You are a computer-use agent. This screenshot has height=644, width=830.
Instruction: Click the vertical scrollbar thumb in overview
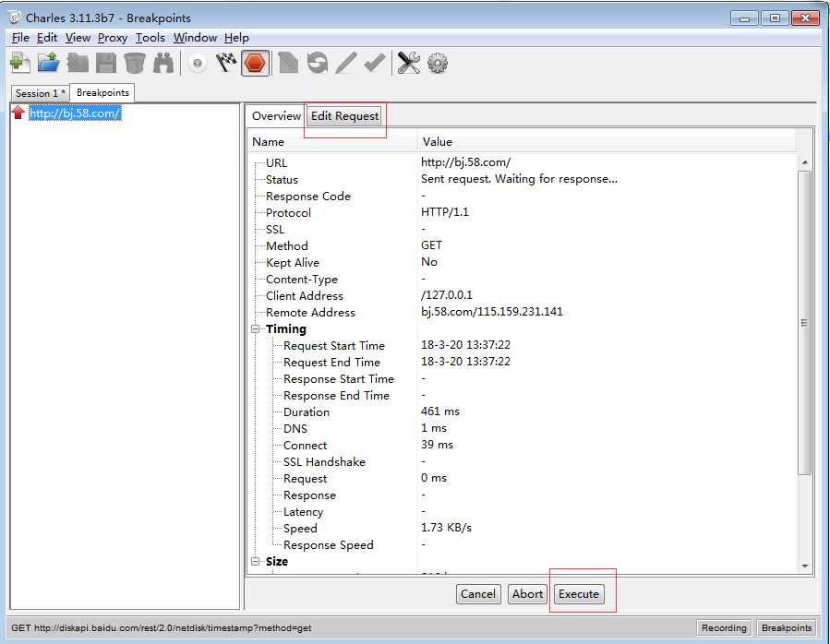pos(804,323)
